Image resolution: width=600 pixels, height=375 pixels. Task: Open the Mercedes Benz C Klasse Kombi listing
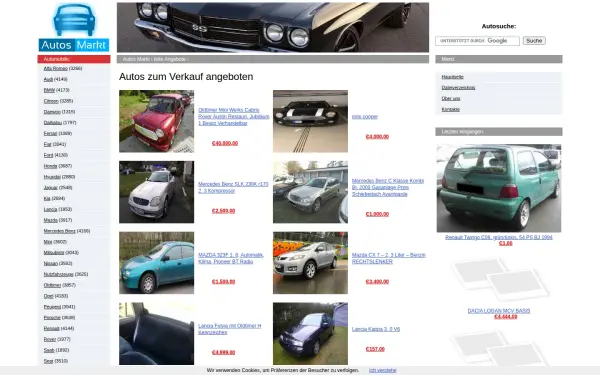tap(388, 188)
